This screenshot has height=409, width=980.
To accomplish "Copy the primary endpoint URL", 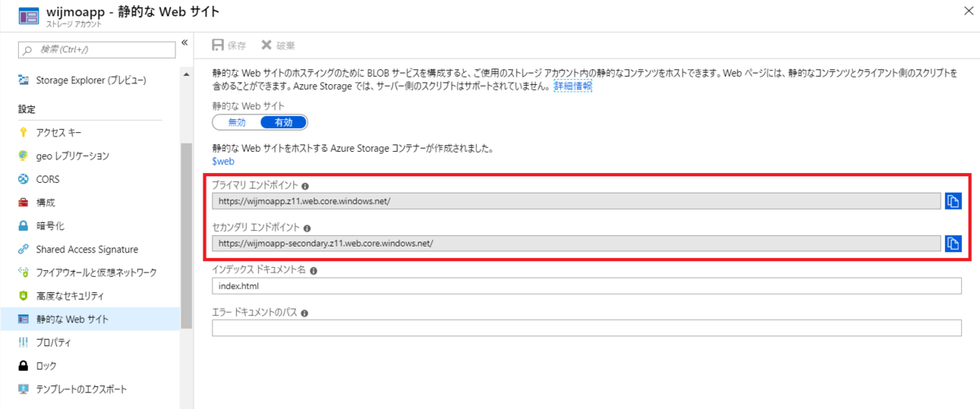I will pyautogui.click(x=953, y=201).
